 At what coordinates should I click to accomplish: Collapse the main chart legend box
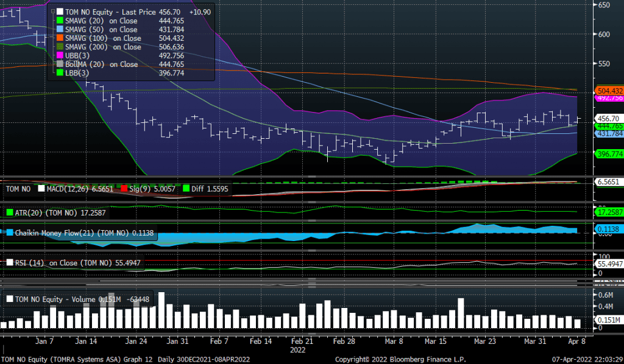point(52,12)
